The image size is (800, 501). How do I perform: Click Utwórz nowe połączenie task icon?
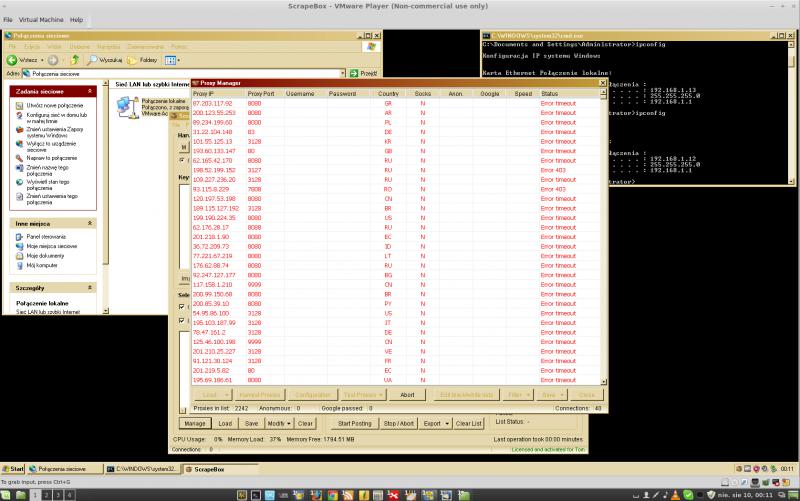pos(18,105)
